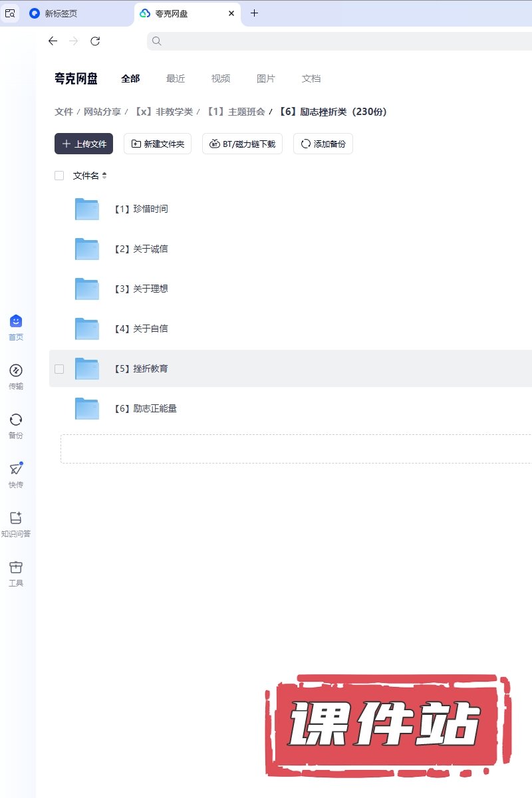Click the 新建文件夹 button
The width and height of the screenshot is (532, 798).
(158, 144)
